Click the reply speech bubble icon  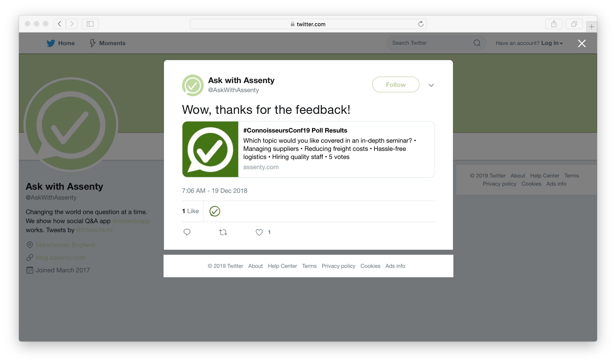click(187, 232)
